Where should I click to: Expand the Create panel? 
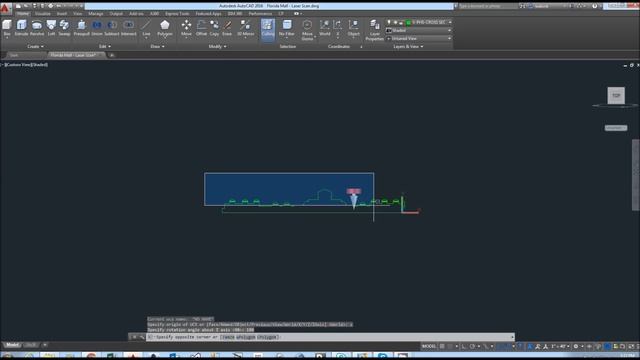pyautogui.click(x=35, y=47)
